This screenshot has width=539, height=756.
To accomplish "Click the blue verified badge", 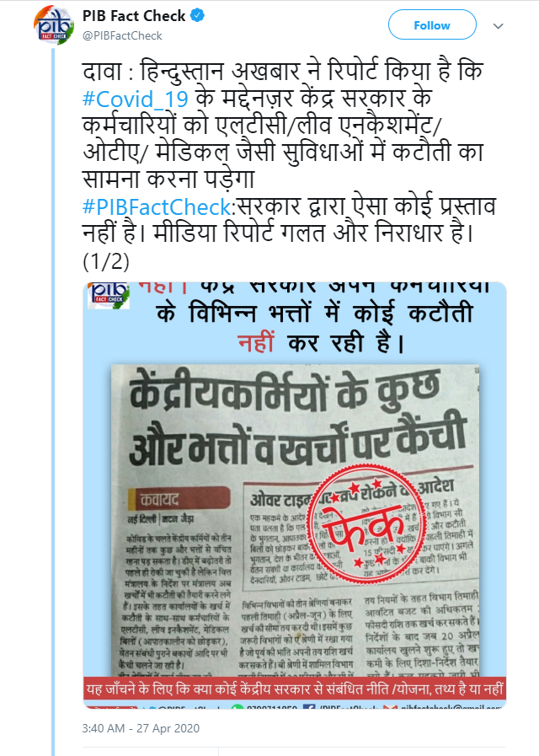I will (x=197, y=15).
